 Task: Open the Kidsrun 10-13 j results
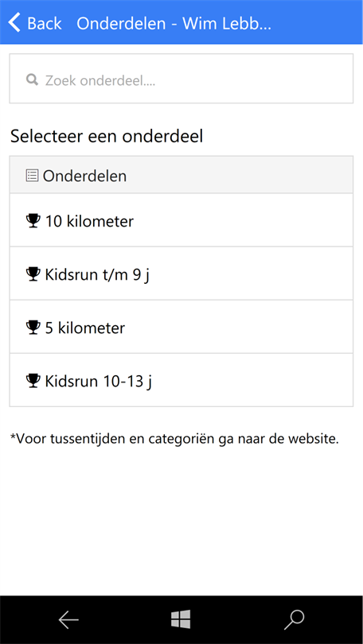181,380
